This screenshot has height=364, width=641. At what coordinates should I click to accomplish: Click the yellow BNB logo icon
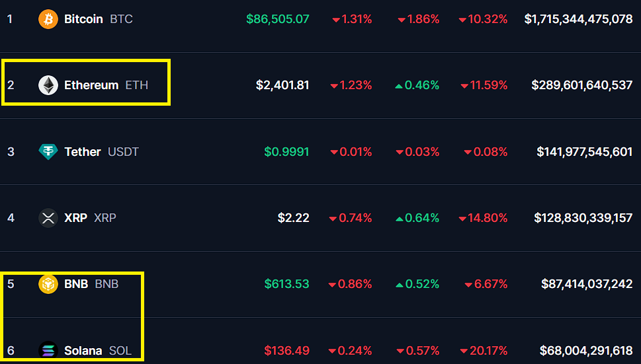pos(48,284)
